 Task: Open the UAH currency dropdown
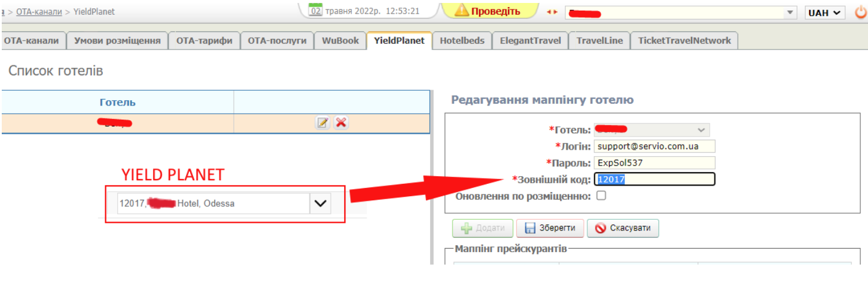tap(824, 12)
